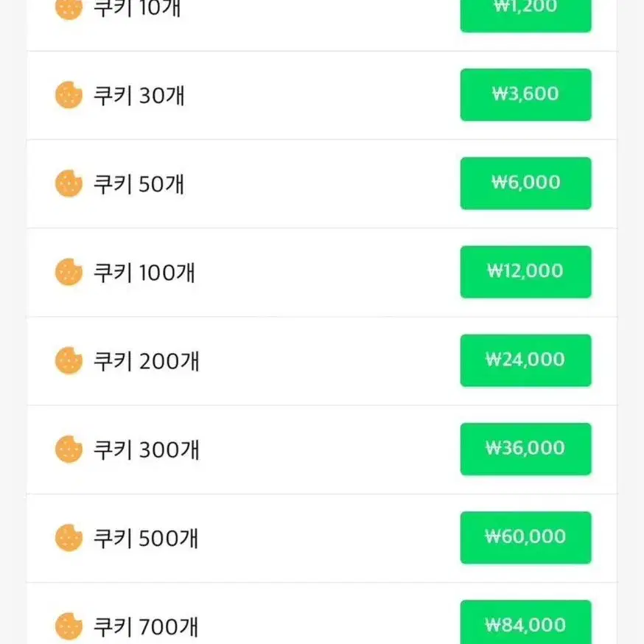
Task: Purchase 100 cookies with ₩12,000 button
Action: [525, 272]
